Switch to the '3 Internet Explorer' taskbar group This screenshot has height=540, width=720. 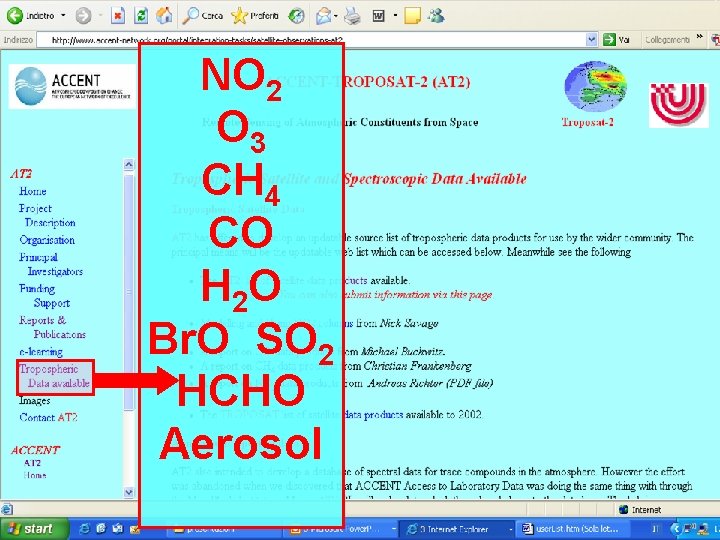click(456, 529)
